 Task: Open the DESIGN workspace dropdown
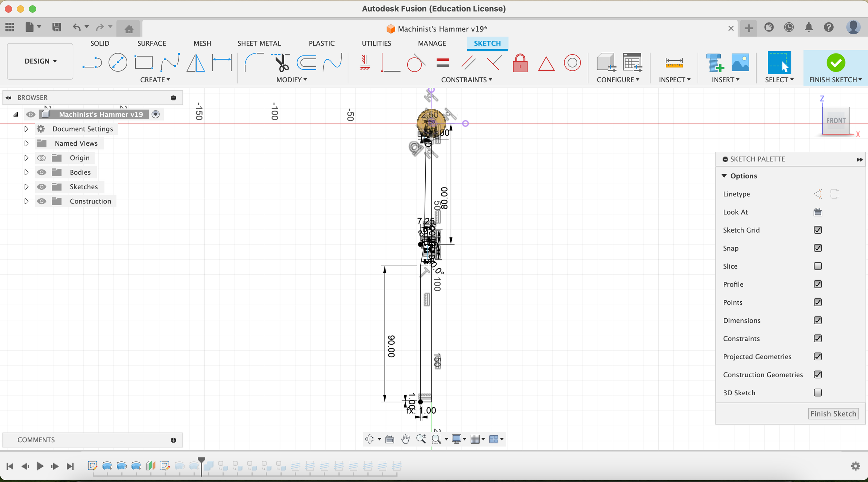point(40,61)
